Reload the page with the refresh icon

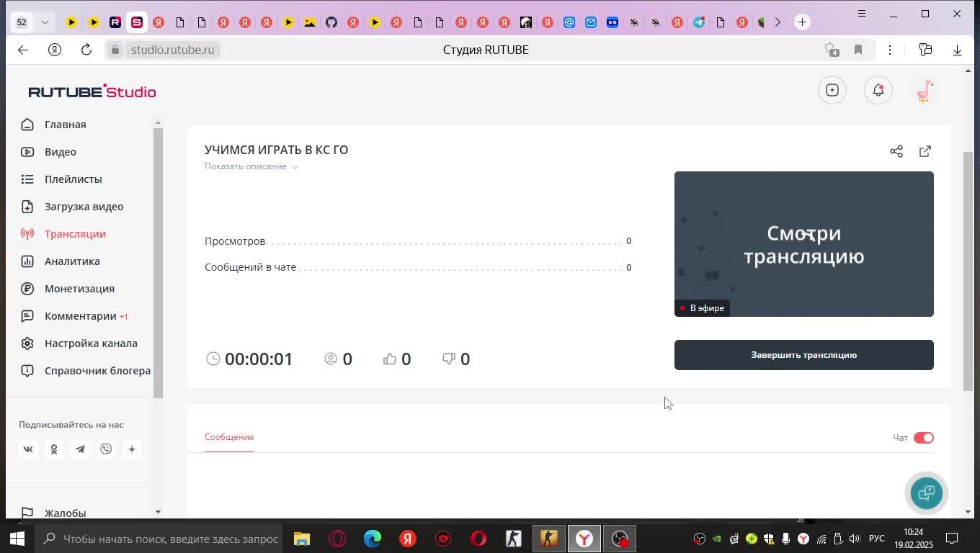click(x=86, y=50)
